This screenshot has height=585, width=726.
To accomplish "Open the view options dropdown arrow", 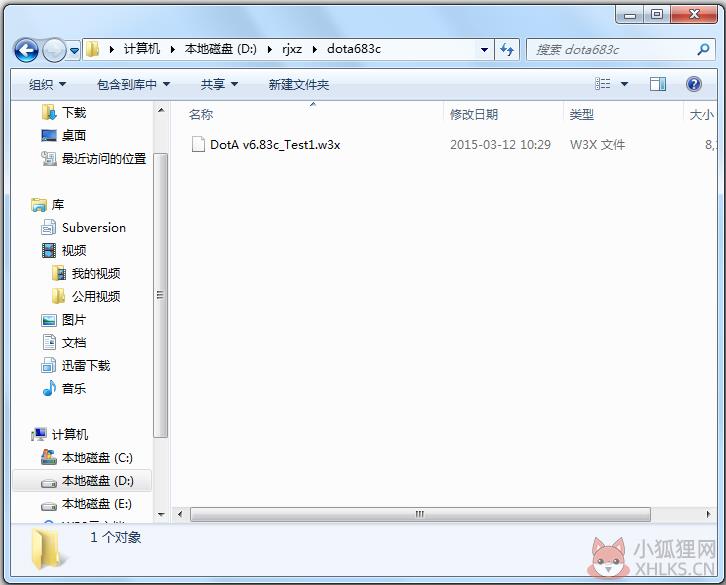I will click(624, 84).
